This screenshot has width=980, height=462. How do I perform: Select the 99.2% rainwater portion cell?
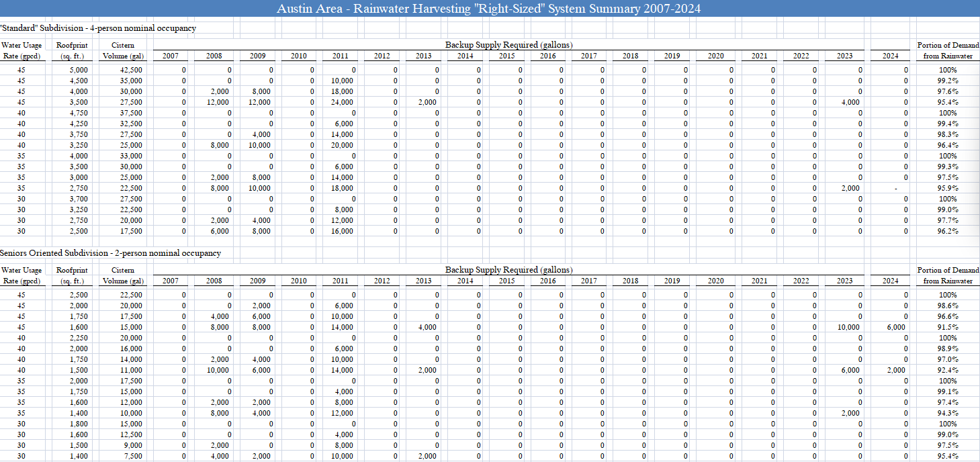(x=948, y=81)
